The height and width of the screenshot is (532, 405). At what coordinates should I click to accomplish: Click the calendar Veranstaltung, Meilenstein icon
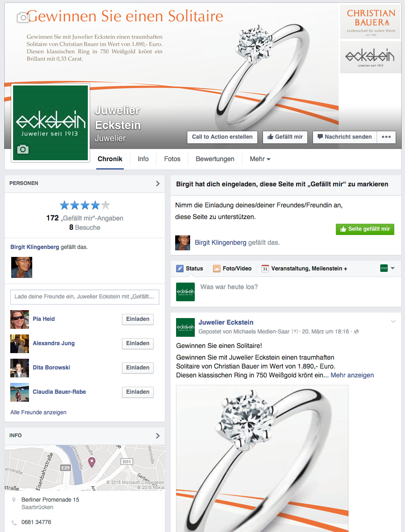pos(265,269)
